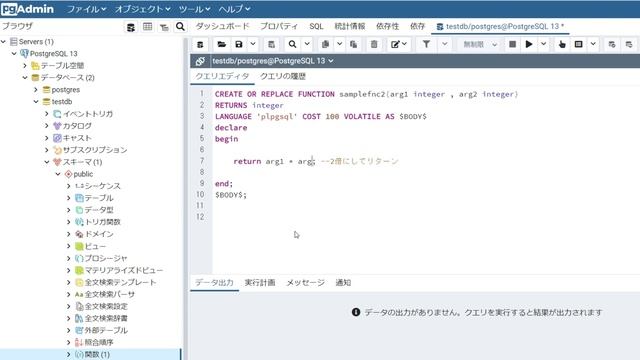Open the execute options dropdown arrow
Viewport: 640px width, 360px height.
[x=544, y=44]
